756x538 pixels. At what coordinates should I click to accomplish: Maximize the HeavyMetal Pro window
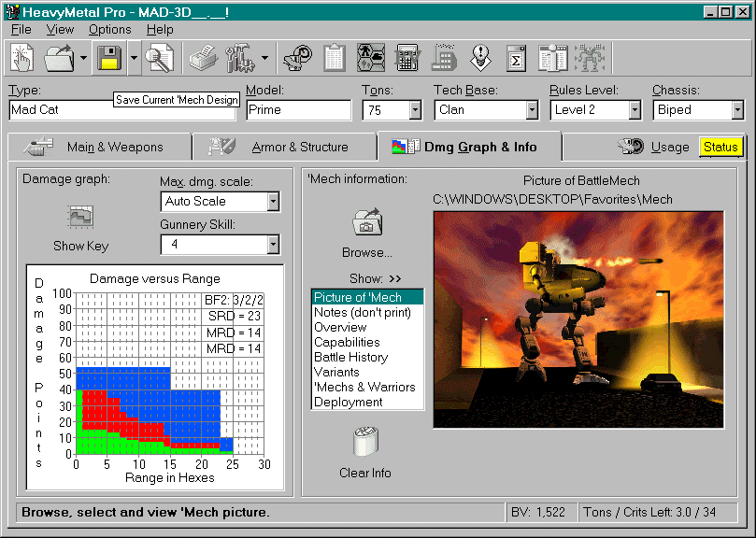pyautogui.click(x=725, y=12)
